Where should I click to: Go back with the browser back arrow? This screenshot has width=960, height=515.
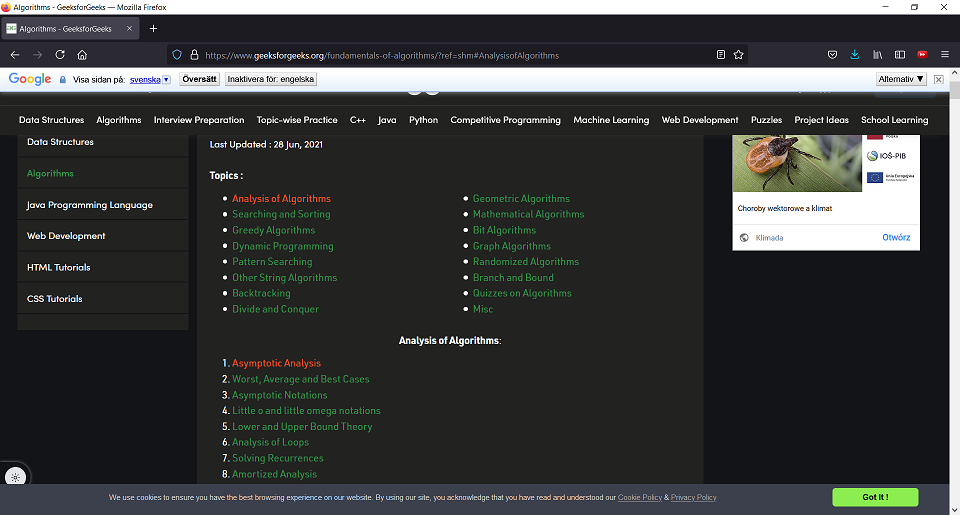click(x=15, y=55)
